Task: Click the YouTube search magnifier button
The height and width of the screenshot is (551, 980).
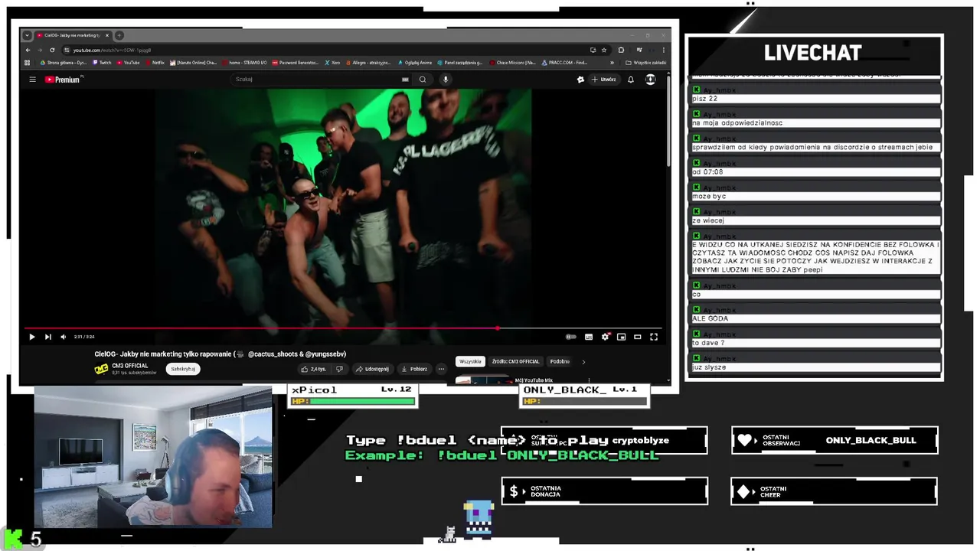Action: point(423,80)
